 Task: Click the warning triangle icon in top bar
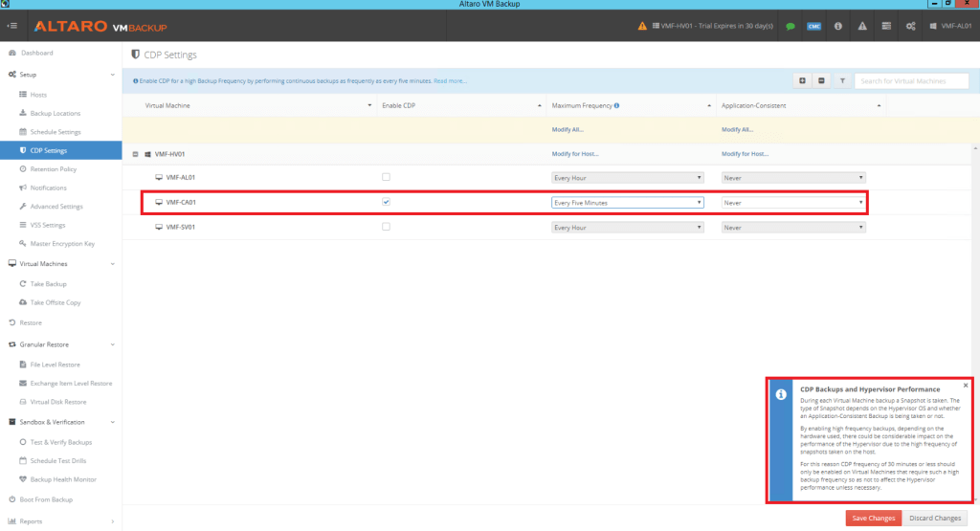click(x=862, y=26)
